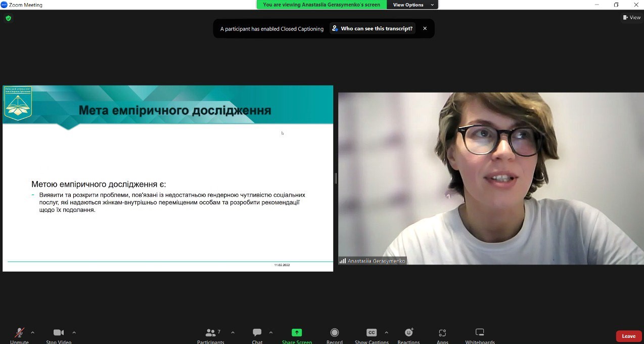Expand audio options arrow next to Unmute
644x344 pixels.
pos(33,332)
